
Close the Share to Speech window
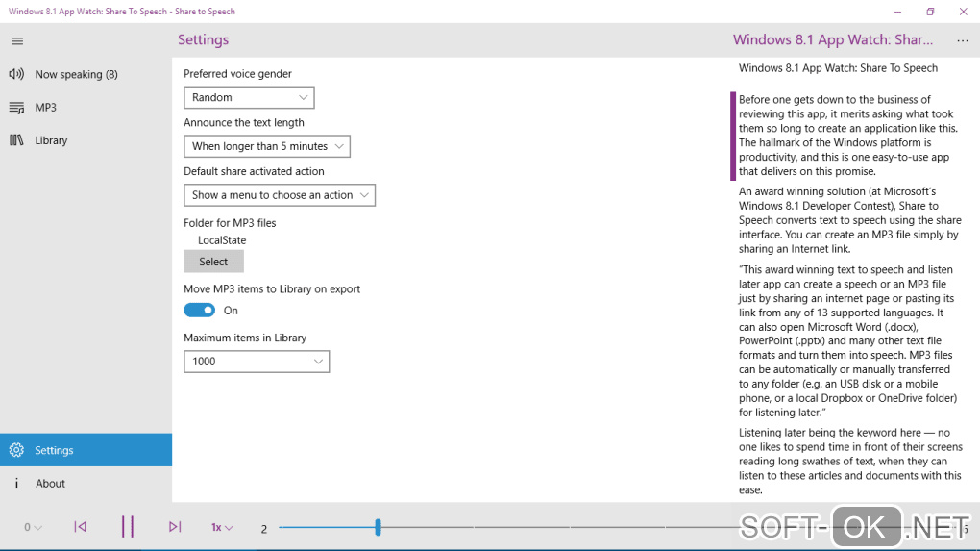(963, 12)
